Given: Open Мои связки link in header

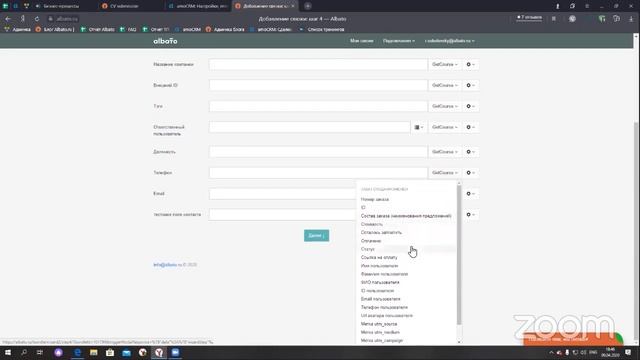Looking at the screenshot, I should click(361, 41).
